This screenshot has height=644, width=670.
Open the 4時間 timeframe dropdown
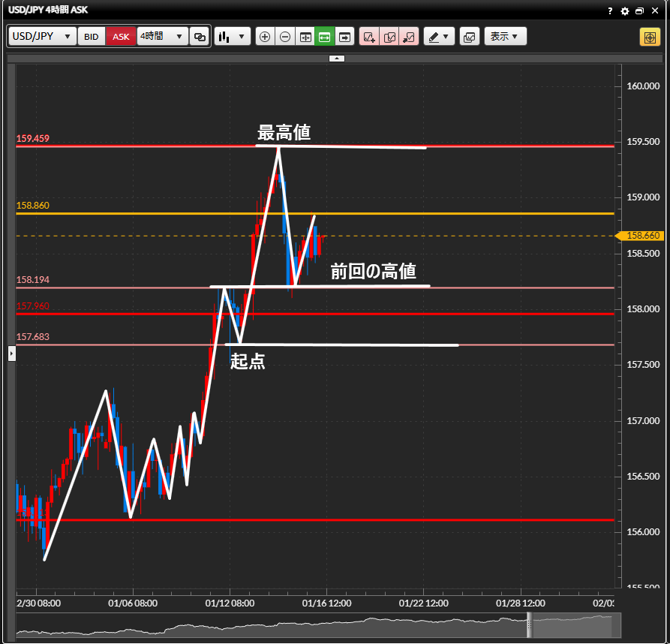tap(162, 37)
